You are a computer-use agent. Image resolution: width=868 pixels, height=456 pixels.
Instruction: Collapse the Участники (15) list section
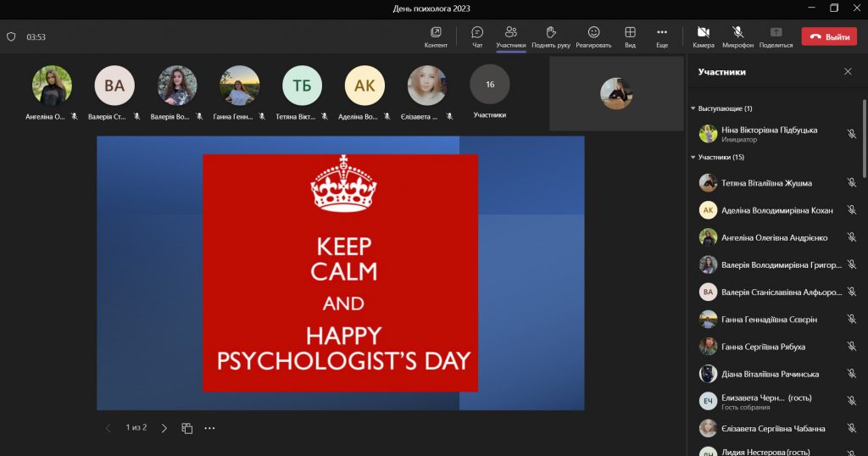click(x=693, y=158)
